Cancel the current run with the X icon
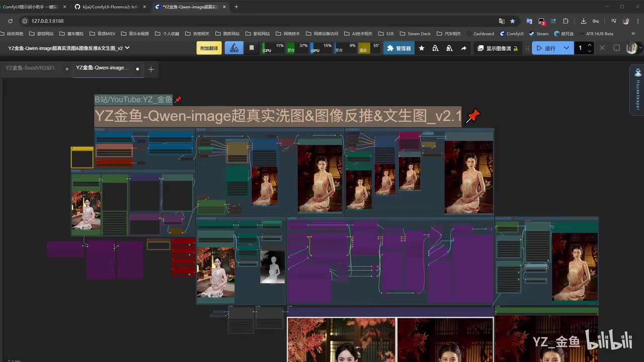The height and width of the screenshot is (362, 644). 602,48
